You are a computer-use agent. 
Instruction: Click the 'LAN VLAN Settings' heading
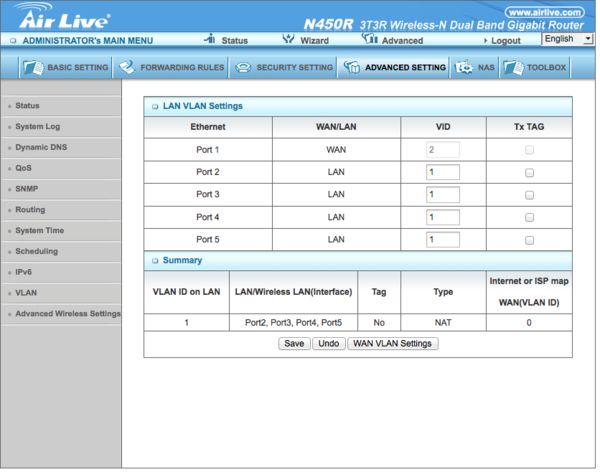coord(202,106)
